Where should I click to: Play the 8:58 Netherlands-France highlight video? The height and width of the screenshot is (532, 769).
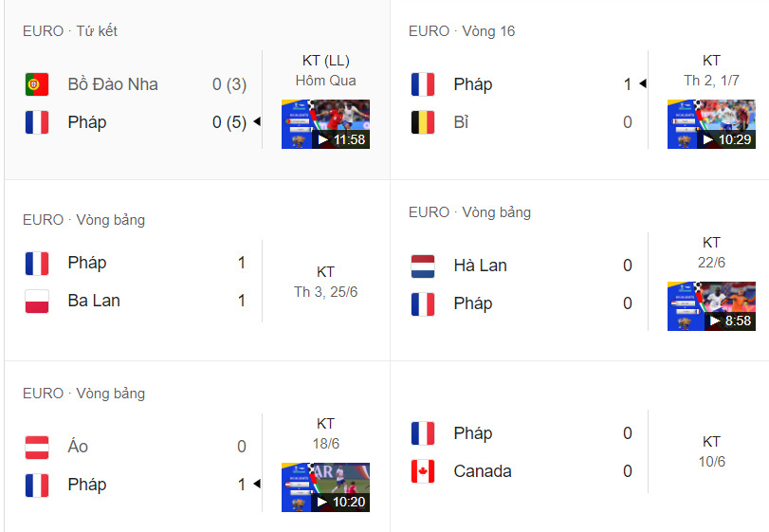click(711, 305)
